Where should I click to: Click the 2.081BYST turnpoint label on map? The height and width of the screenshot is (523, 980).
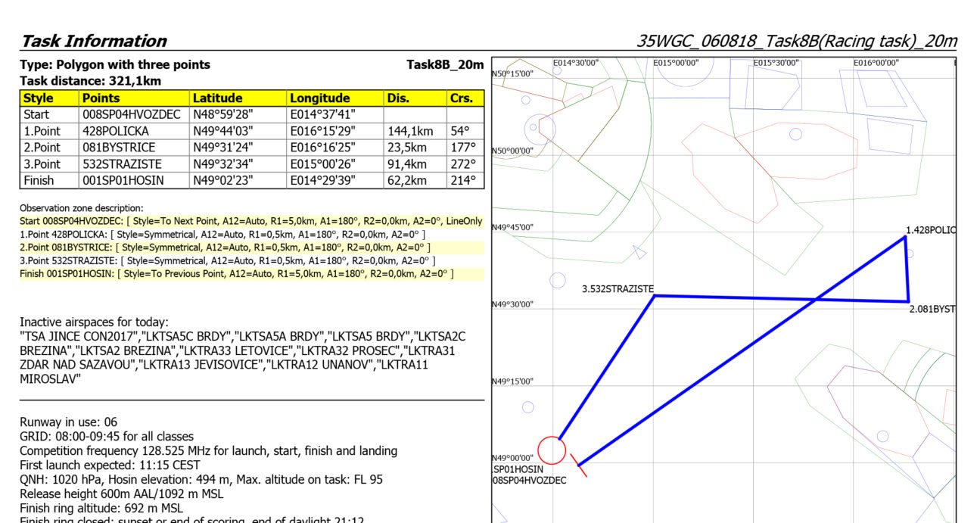click(x=932, y=309)
